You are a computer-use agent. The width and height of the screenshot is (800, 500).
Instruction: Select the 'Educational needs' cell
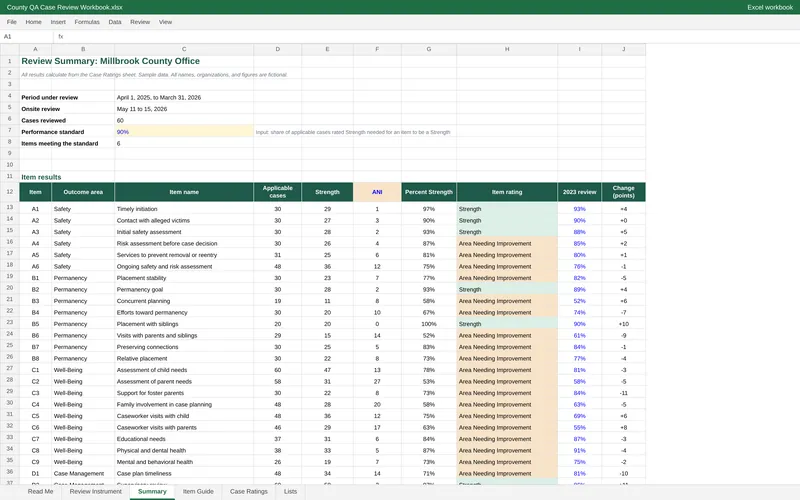(x=184, y=439)
